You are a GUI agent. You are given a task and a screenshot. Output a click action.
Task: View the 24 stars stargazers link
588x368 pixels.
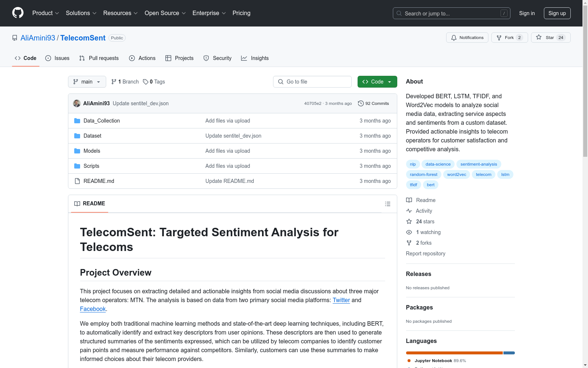(x=420, y=222)
